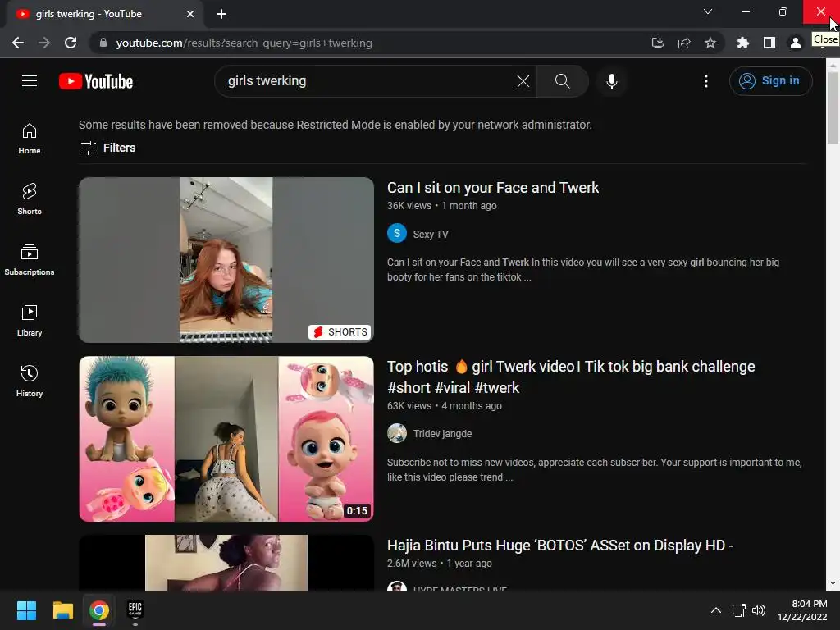The width and height of the screenshot is (840, 630).
Task: Open the Sexy TV channel avatar
Action: [x=397, y=234]
